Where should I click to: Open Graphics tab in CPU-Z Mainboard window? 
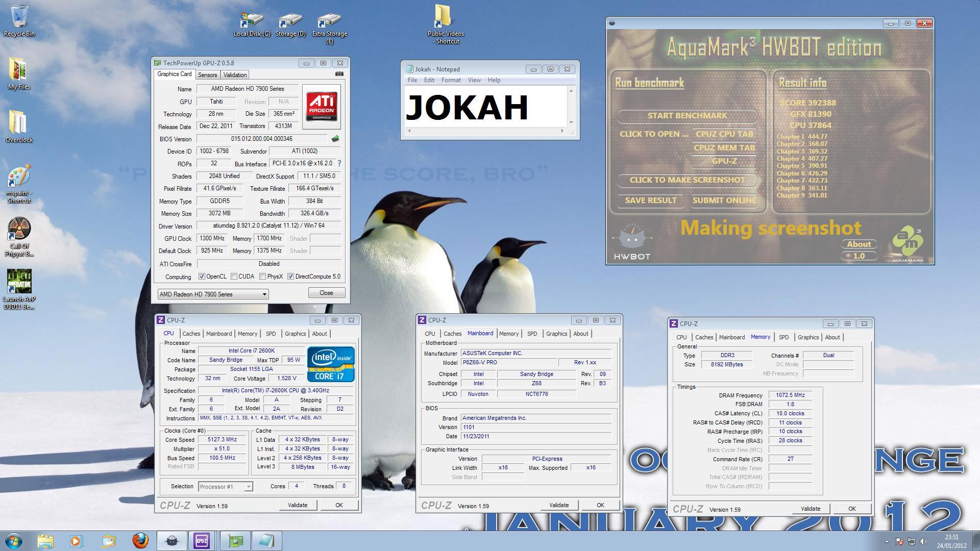tap(556, 334)
